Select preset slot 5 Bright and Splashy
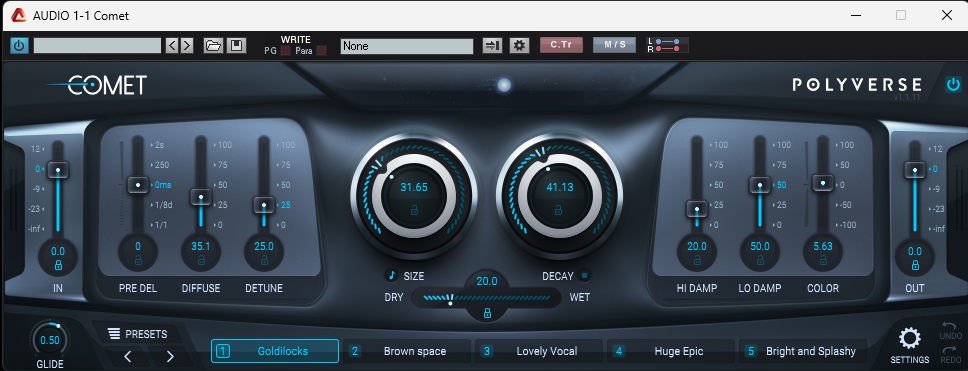968x371 pixels. (803, 351)
